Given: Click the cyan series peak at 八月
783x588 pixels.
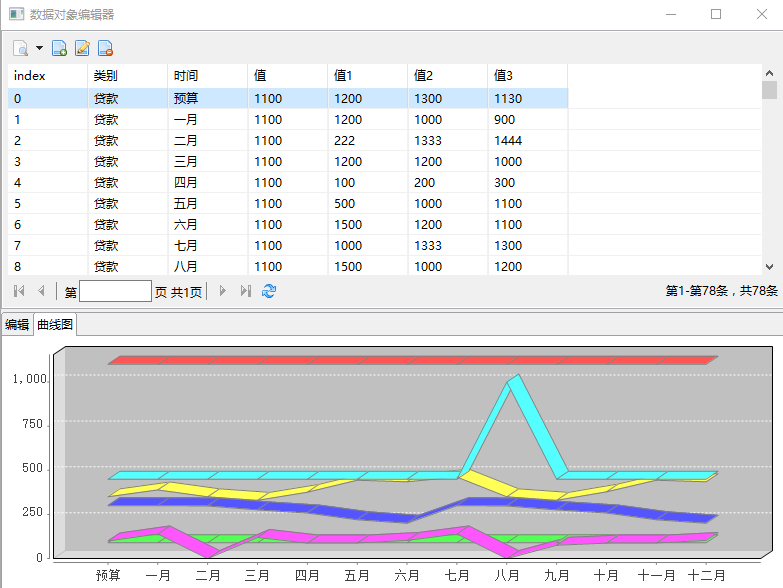Looking at the screenshot, I should coord(514,380).
